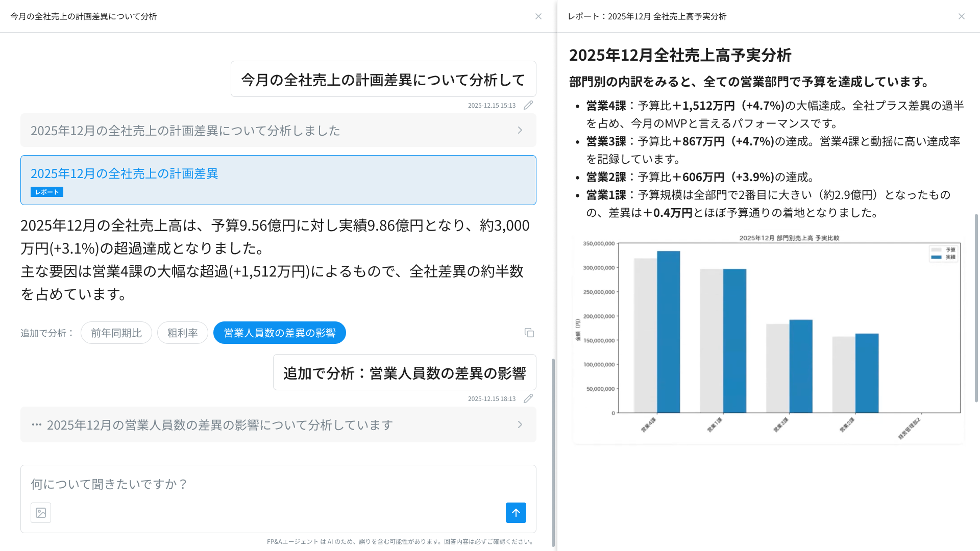The image size is (980, 551).
Task: Close the report panel with X icon
Action: point(962,16)
